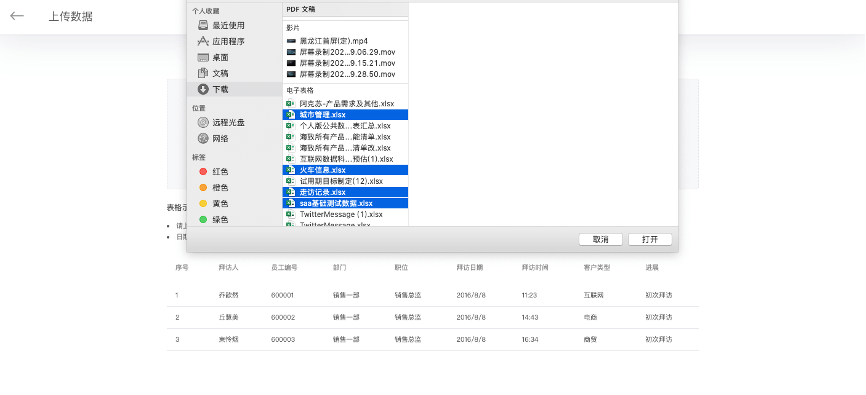Image resolution: width=866 pixels, height=395 pixels.
Task: Click the 取消 cancel button
Action: pyautogui.click(x=600, y=239)
